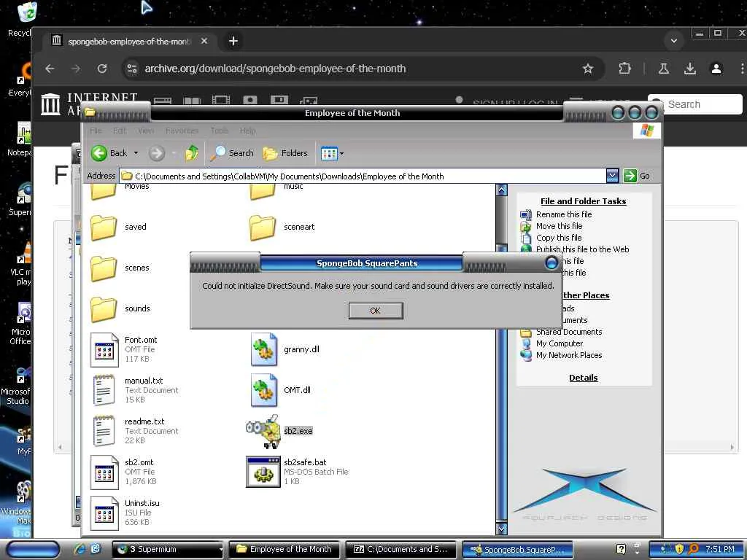Open the browser extensions puzzle icon
This screenshot has width=747, height=560.
pyautogui.click(x=624, y=69)
